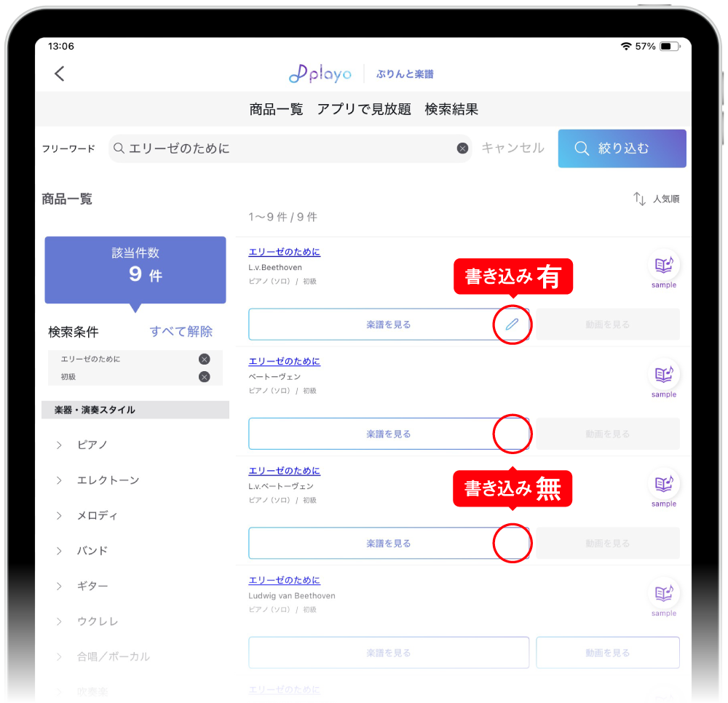Image resolution: width=728 pixels, height=703 pixels.
Task: Click 楽譜を見る for Ludwig van Beethoven
Action: pyautogui.click(x=389, y=652)
